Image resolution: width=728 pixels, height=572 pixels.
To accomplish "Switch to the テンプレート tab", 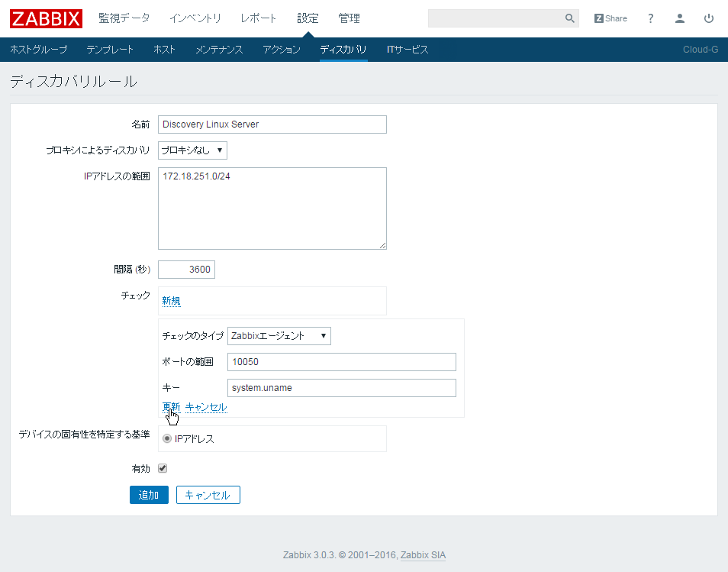I will point(110,50).
